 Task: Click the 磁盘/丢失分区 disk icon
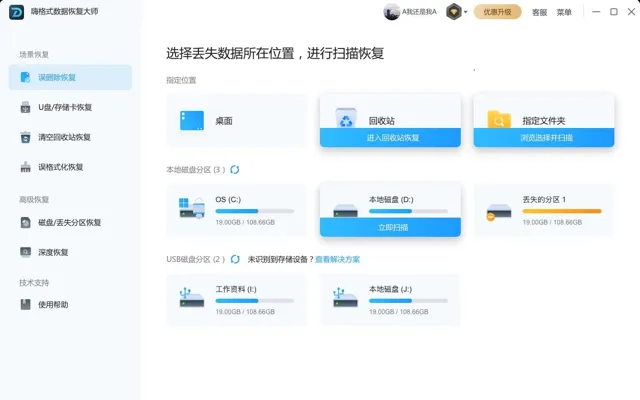25,222
